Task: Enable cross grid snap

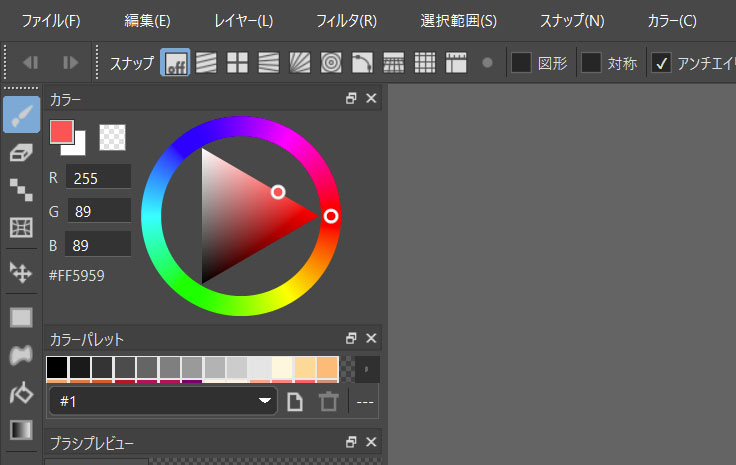Action: tap(238, 62)
